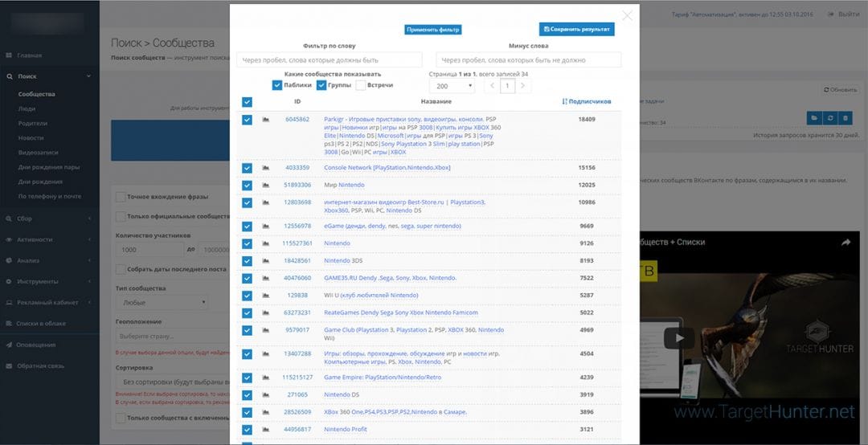Screen dimensions: 868x445
Task: Click chart icon in Мир Nintendo row
Action: [266, 185]
